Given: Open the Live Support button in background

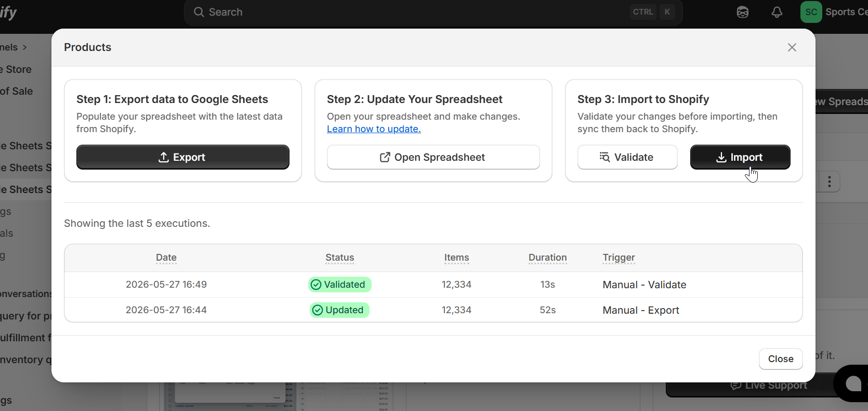Looking at the screenshot, I should (x=769, y=386).
